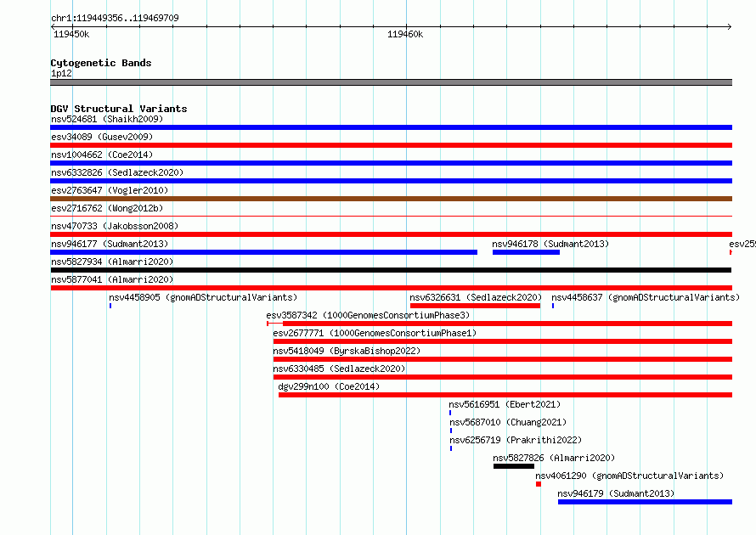Select the small blue nsv4458637 marker

[553, 306]
